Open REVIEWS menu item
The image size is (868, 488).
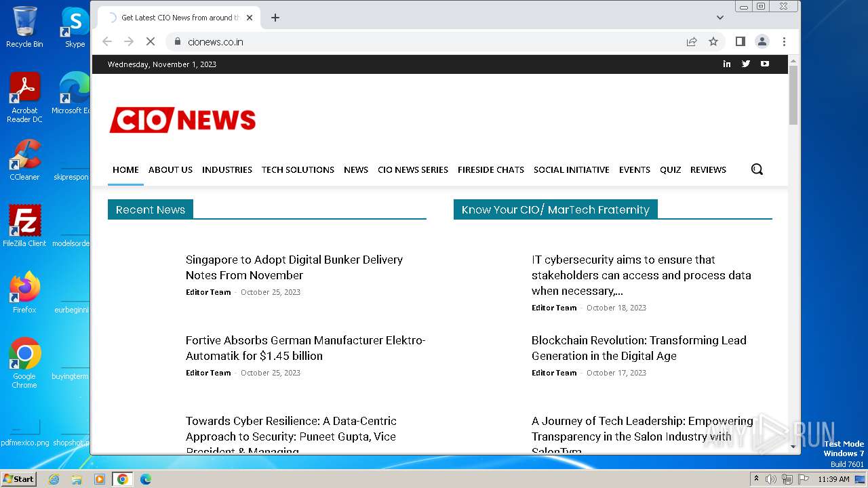click(x=708, y=169)
